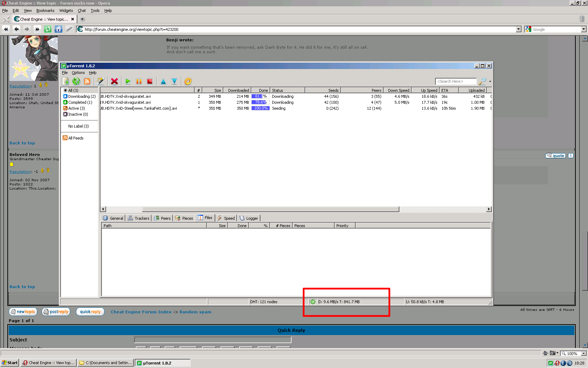
Task: Go back in Opera browser
Action: pos(16,29)
